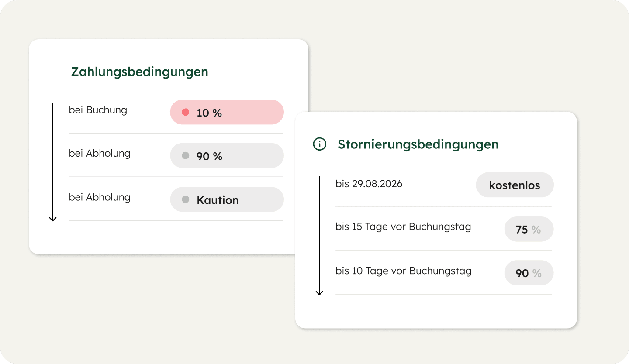The height and width of the screenshot is (364, 629).
Task: Select the 90 % payment pill
Action: click(x=227, y=156)
